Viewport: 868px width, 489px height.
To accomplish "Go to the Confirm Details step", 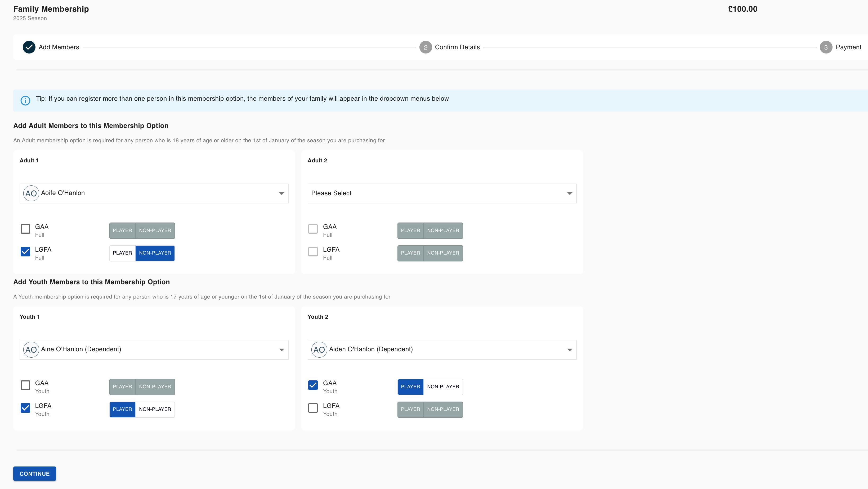I will pyautogui.click(x=457, y=47).
